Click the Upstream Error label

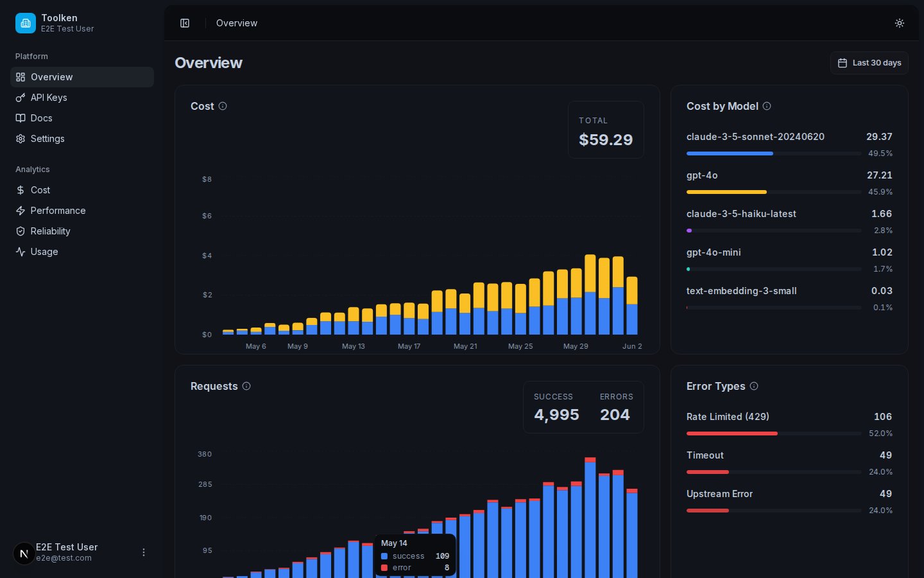tap(719, 494)
